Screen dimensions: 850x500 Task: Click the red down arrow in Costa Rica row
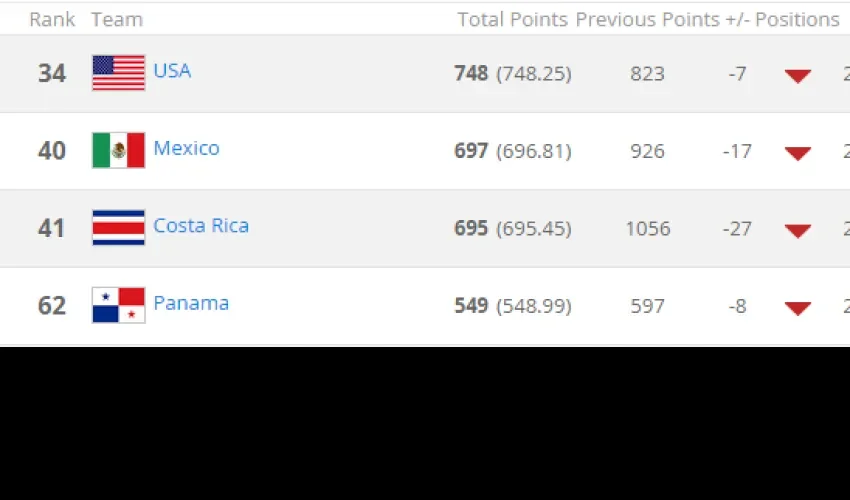pos(798,231)
